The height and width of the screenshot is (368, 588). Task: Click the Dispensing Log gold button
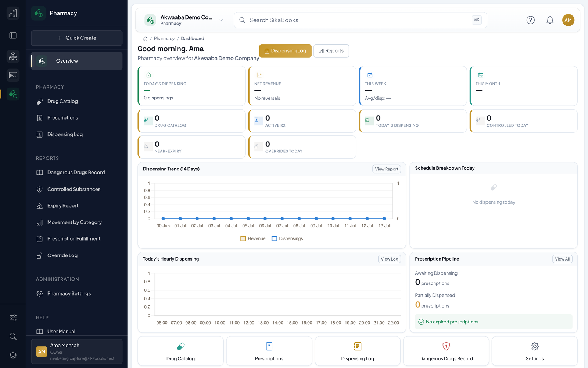pos(286,51)
